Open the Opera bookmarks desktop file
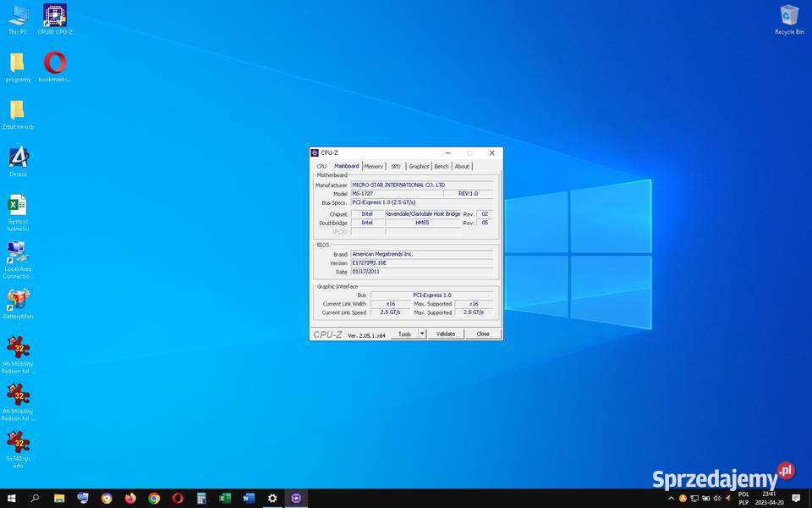812x508 pixels. pos(55,68)
